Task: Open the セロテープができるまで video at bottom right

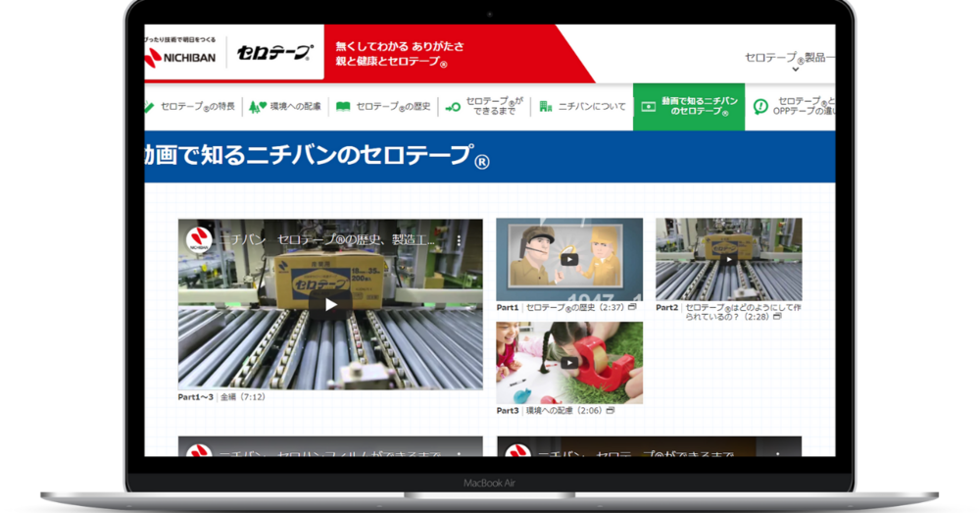Action: coord(650,446)
